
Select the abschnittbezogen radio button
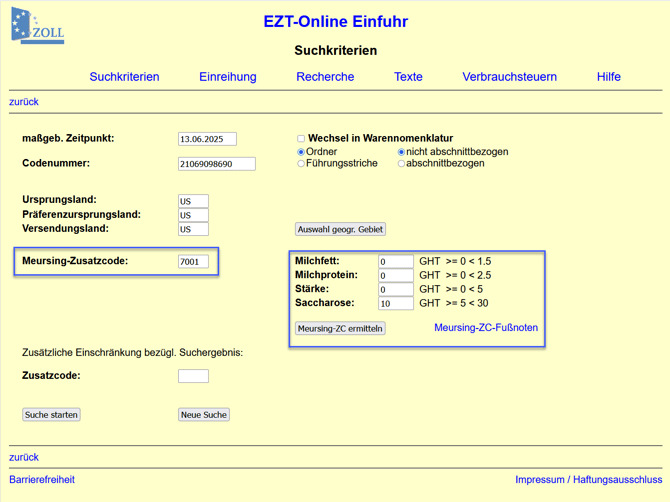tap(401, 164)
